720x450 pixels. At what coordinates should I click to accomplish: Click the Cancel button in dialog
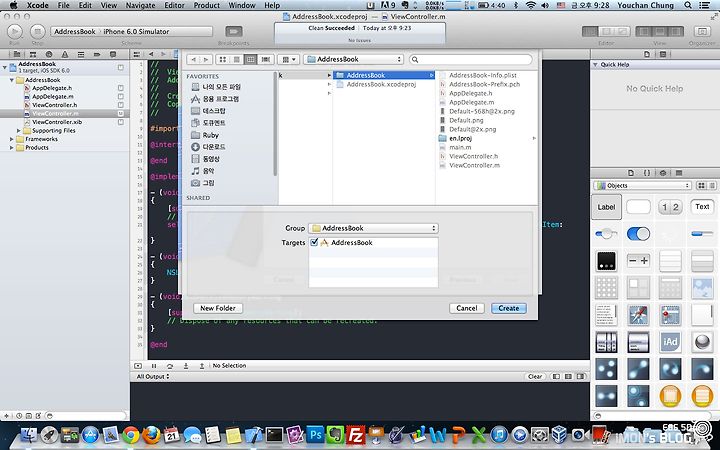coord(467,308)
